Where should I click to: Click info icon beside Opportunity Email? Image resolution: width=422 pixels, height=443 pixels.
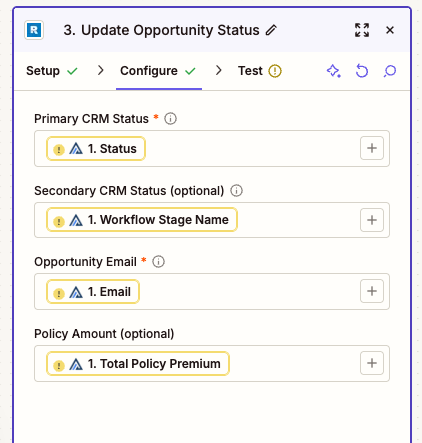(158, 262)
